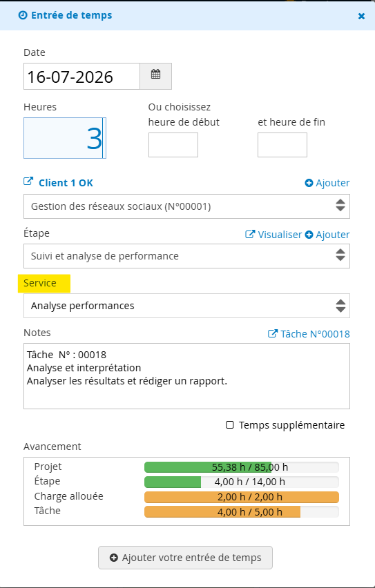Focus the Heures input containing 3
Image resolution: width=375 pixels, height=588 pixels.
[65, 138]
